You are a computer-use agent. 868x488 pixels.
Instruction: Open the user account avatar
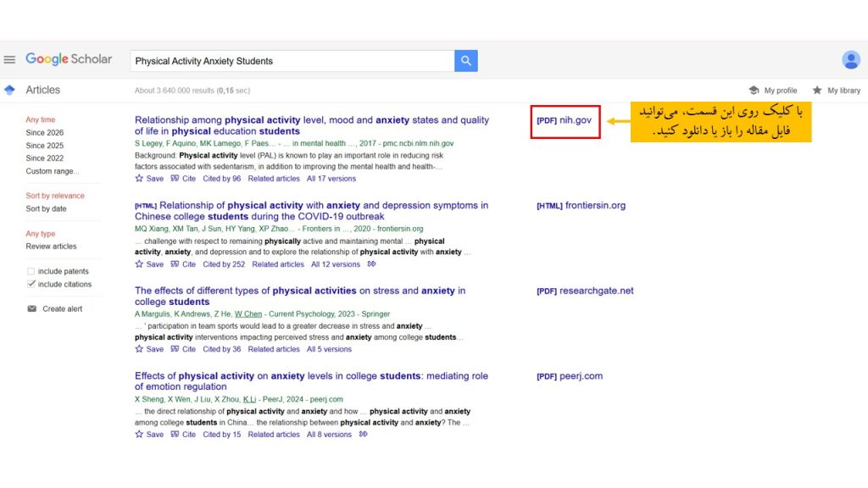[x=851, y=60]
